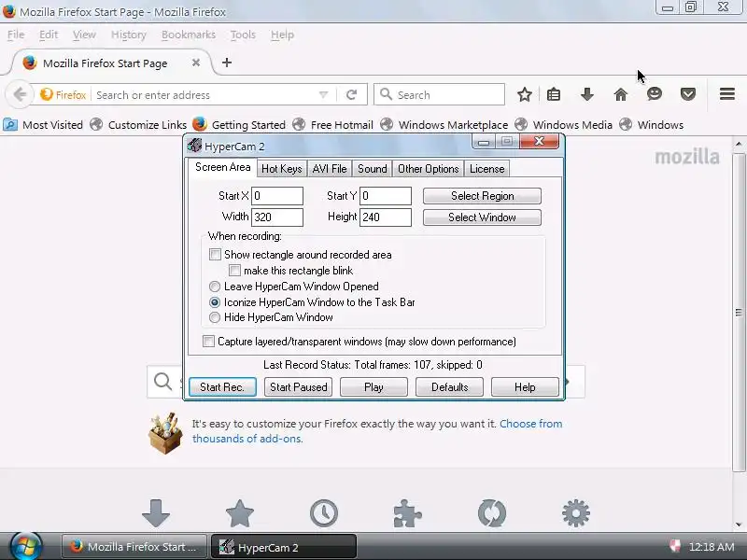Viewport: 747px width, 560px height.
Task: Open the Windows Start orb
Action: click(26, 546)
